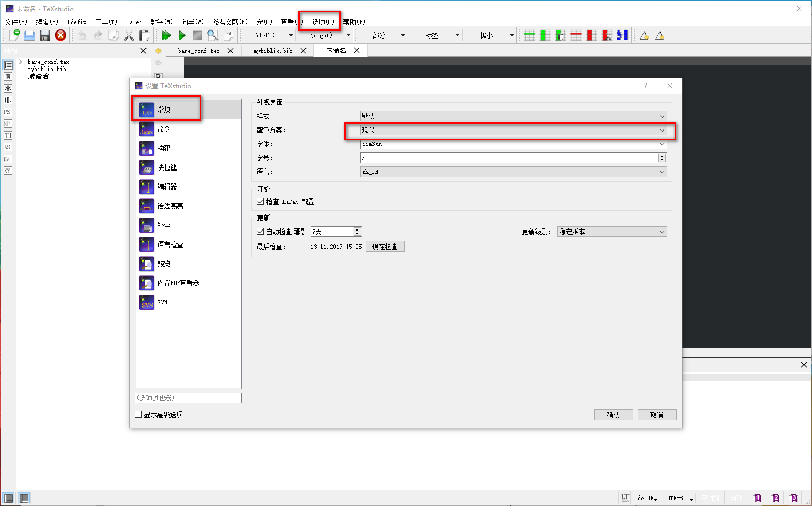Open the 语言 dropdown showing zh_CN

pos(514,172)
